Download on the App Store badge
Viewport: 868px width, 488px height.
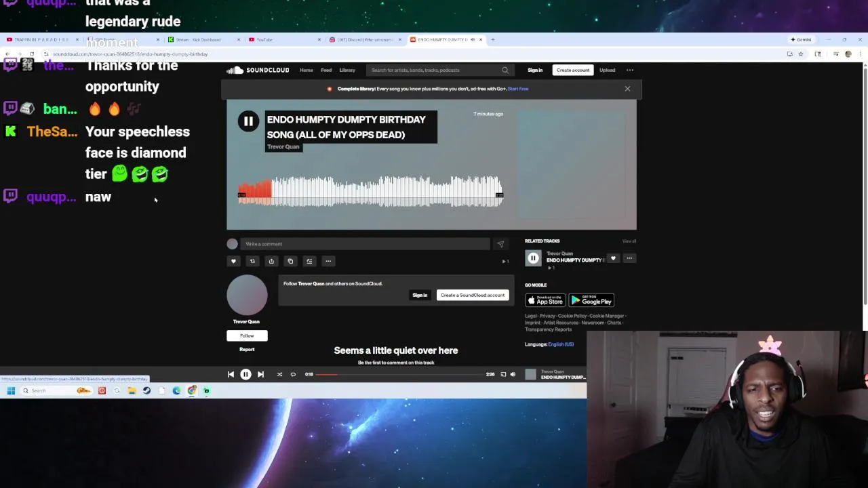545,300
